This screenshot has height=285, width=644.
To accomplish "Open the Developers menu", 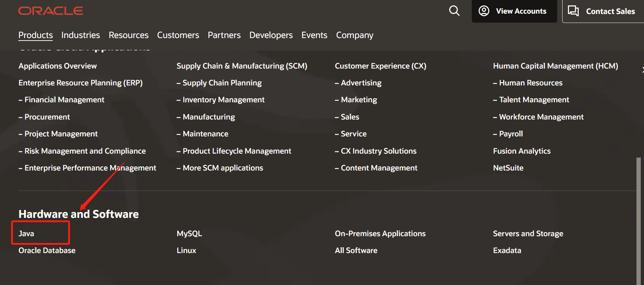I will coord(271,35).
